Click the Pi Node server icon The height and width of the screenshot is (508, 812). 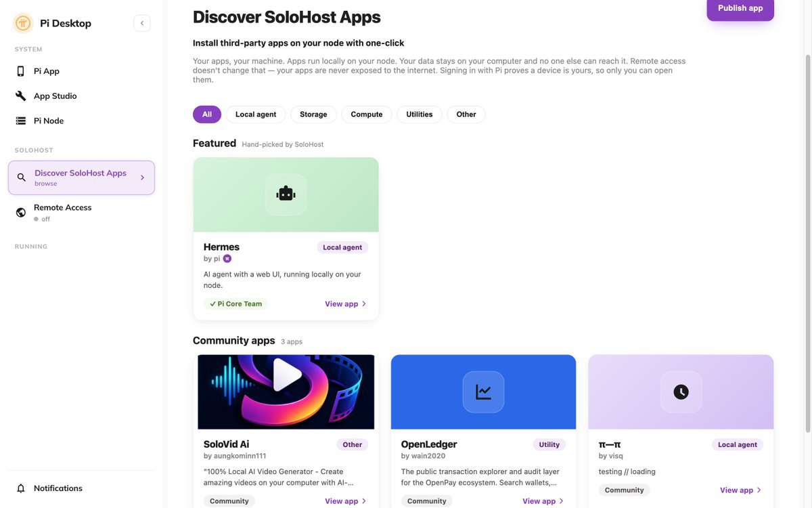[x=21, y=121]
